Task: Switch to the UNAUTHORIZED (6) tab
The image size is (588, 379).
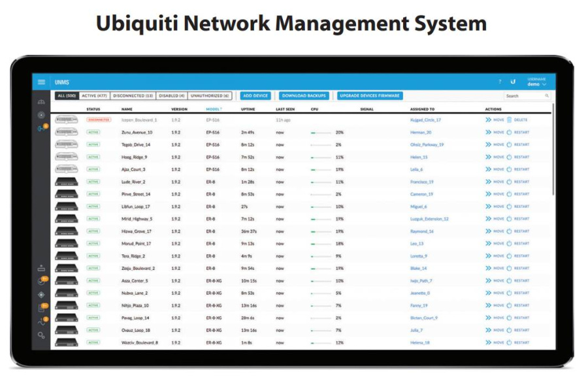Action: pos(210,96)
